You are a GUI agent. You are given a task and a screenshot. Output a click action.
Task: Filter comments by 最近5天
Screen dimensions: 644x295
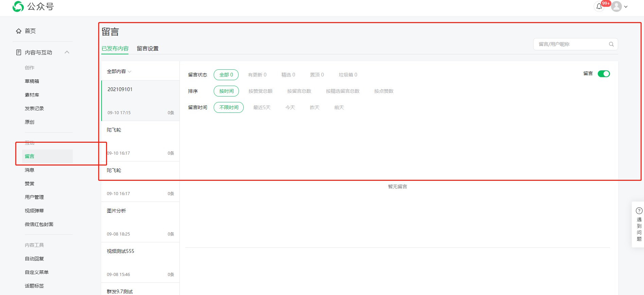[x=262, y=107]
